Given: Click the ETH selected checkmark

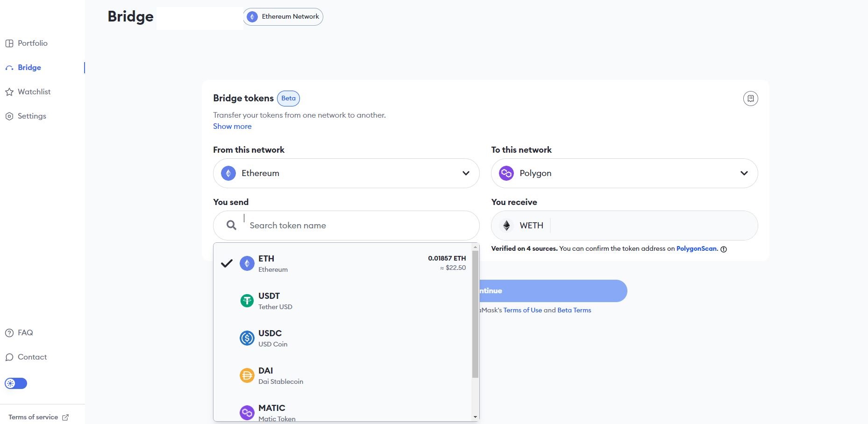Looking at the screenshot, I should [x=227, y=263].
